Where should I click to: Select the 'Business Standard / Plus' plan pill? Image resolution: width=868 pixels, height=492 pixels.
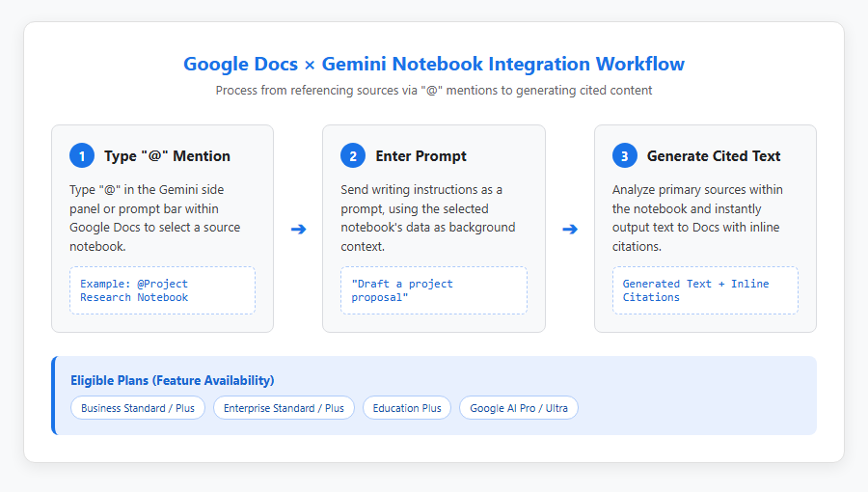[138, 408]
